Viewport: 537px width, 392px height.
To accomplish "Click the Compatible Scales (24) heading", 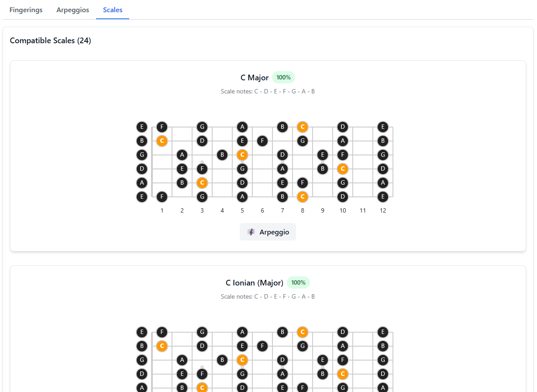I will pos(50,41).
